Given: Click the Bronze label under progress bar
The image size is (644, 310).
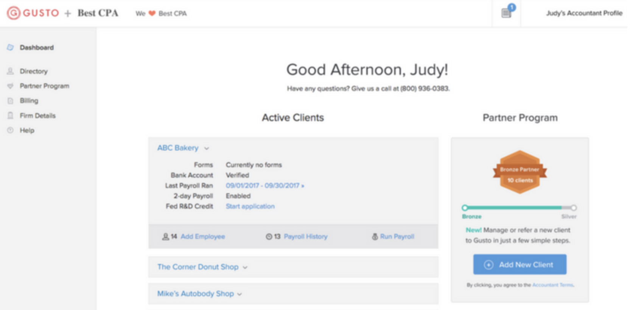Looking at the screenshot, I should point(471,217).
